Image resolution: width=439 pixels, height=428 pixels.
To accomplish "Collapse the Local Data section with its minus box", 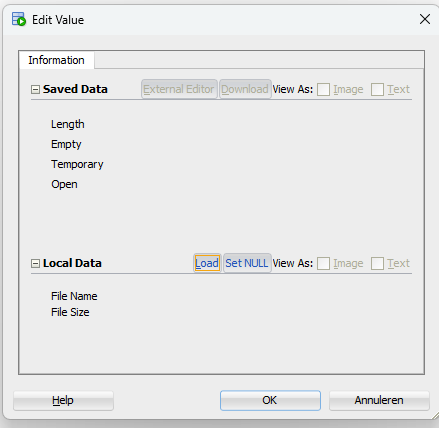I will [x=35, y=264].
